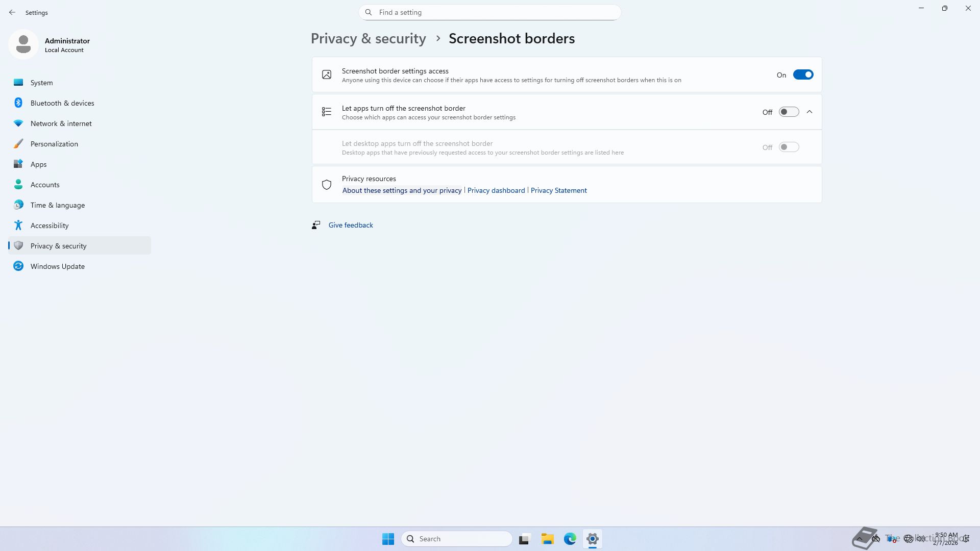Open the Windows Update sync icon
This screenshot has width=980, height=551.
point(18,266)
